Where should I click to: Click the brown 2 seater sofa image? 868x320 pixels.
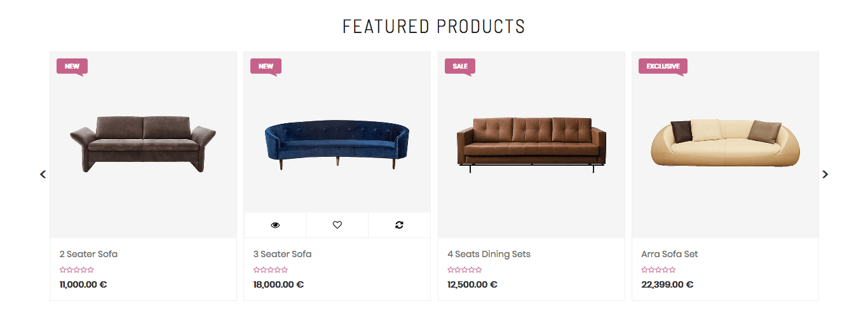(143, 143)
